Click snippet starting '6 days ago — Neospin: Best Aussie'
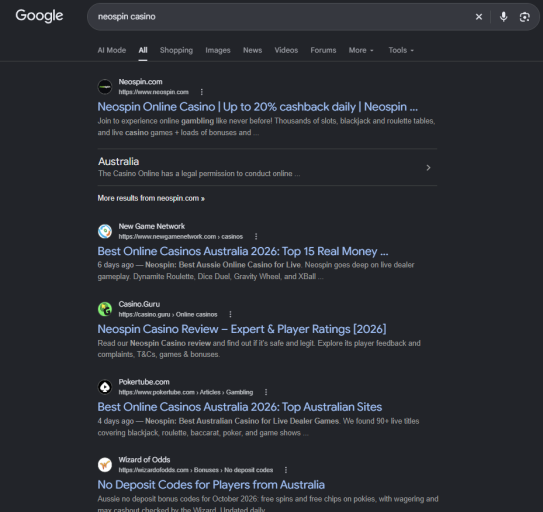The image size is (543, 512). point(256,271)
